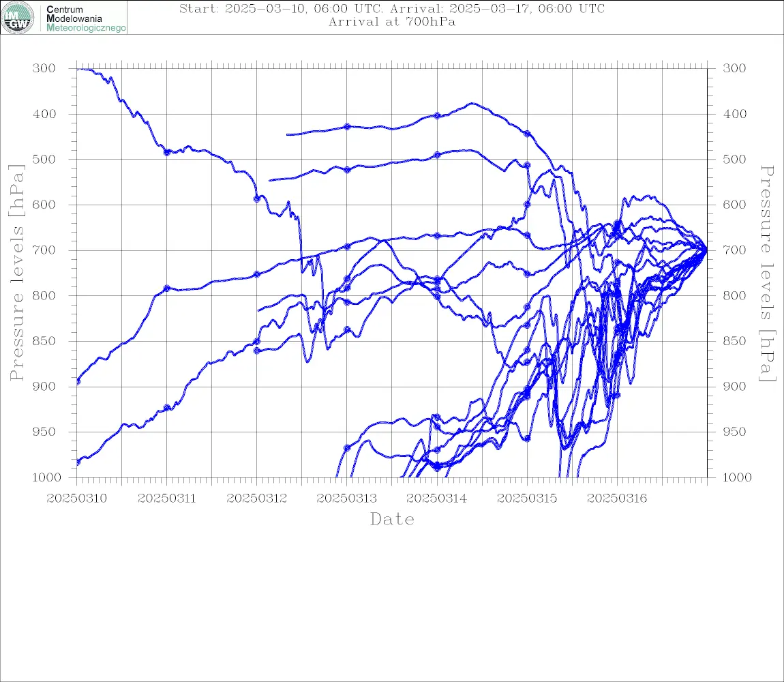Click the 20250313 date tick label
This screenshot has width=784, height=682.
coord(346,499)
